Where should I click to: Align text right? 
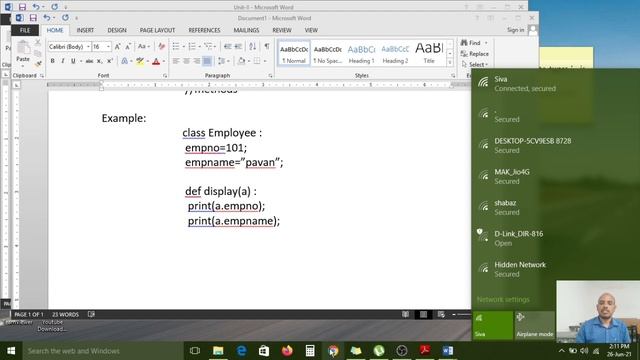click(x=197, y=61)
